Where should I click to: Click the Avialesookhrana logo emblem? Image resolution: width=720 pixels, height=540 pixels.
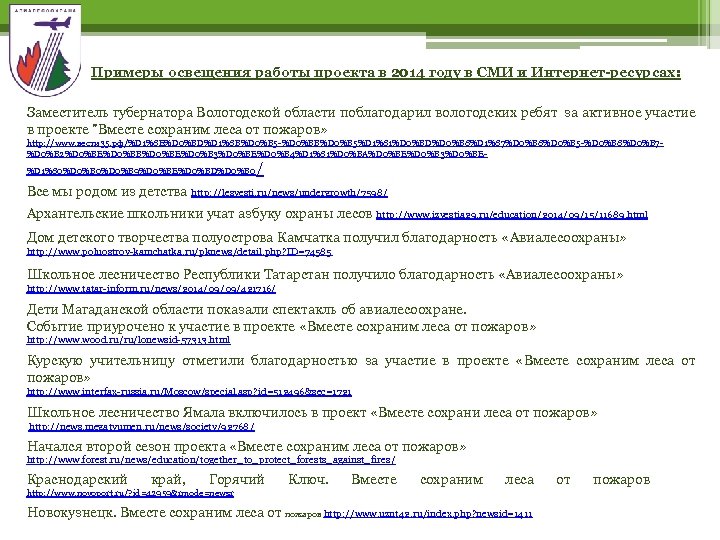click(45, 51)
